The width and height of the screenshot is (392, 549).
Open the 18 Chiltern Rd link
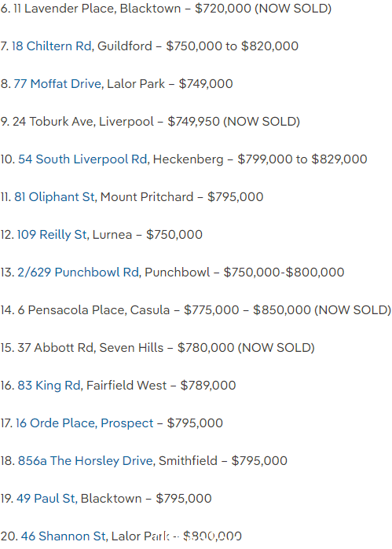[52, 46]
